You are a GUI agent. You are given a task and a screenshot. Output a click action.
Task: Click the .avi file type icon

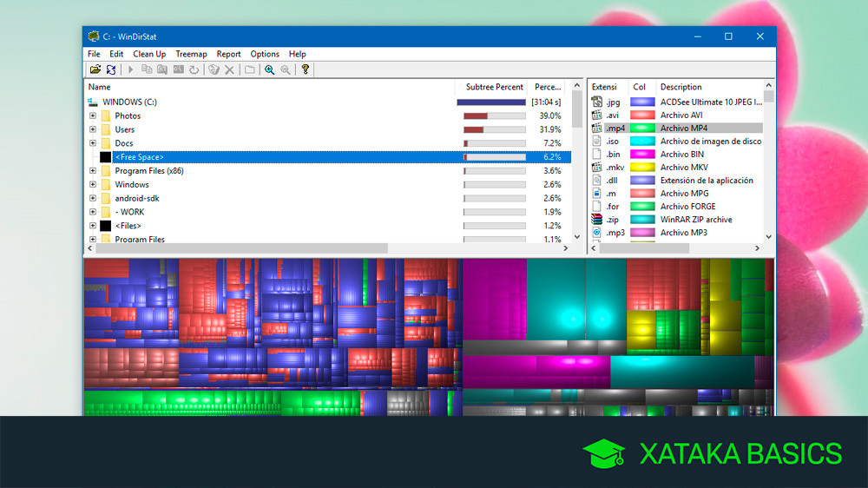click(x=597, y=115)
